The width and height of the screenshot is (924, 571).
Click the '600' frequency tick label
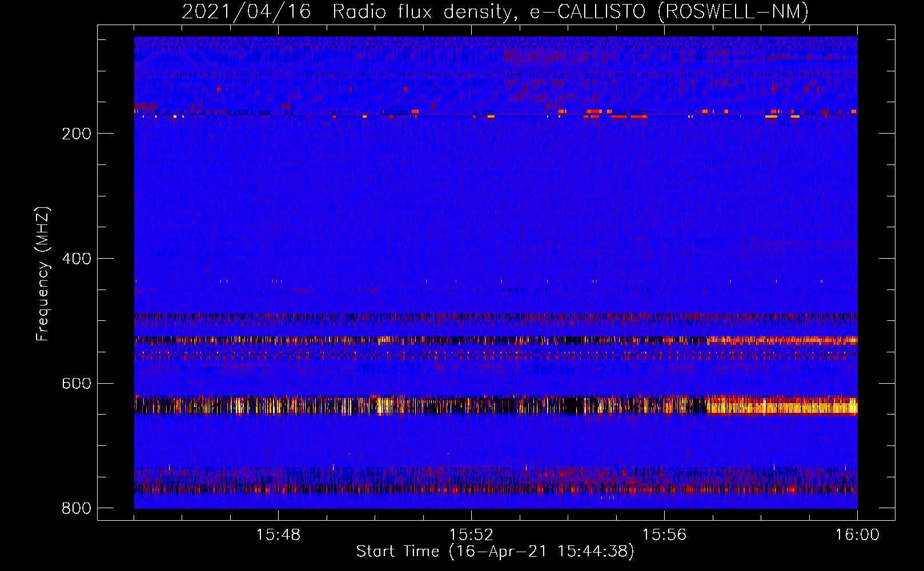pos(77,383)
